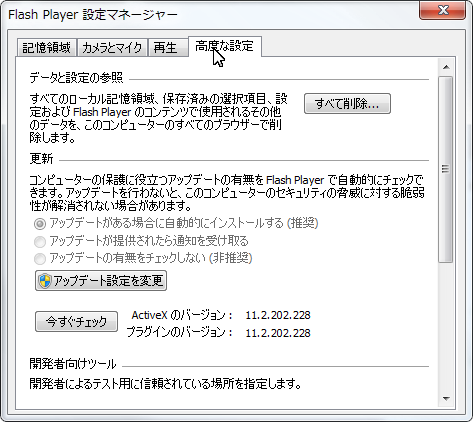473x422 pixels.
Task: Click the すべて削除... button
Action: (347, 104)
